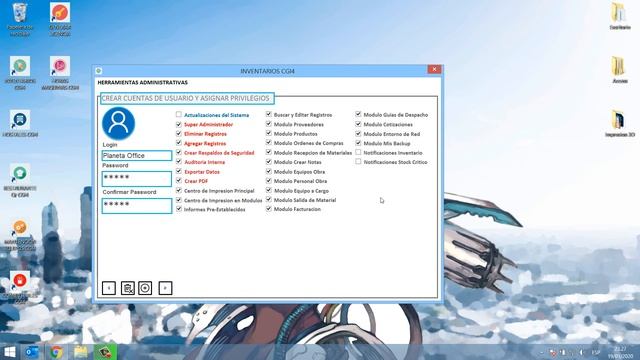
Task: Click the blue user avatar picture
Action: (x=118, y=123)
